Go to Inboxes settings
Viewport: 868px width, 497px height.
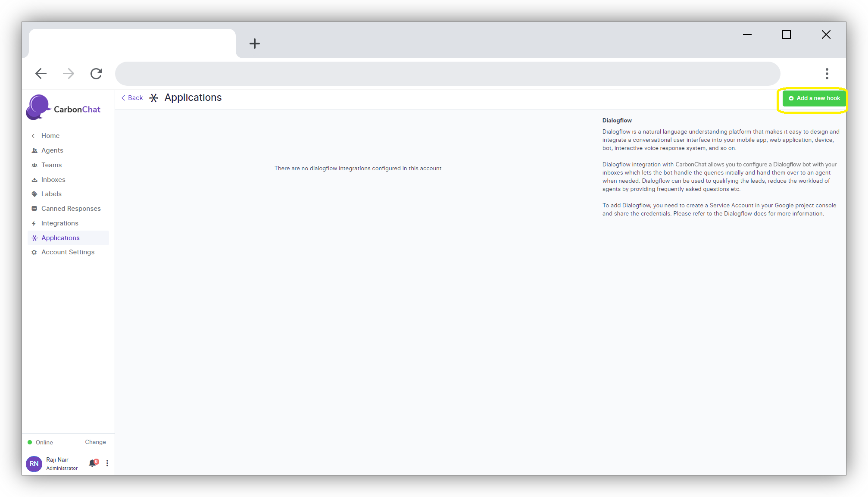coord(53,180)
